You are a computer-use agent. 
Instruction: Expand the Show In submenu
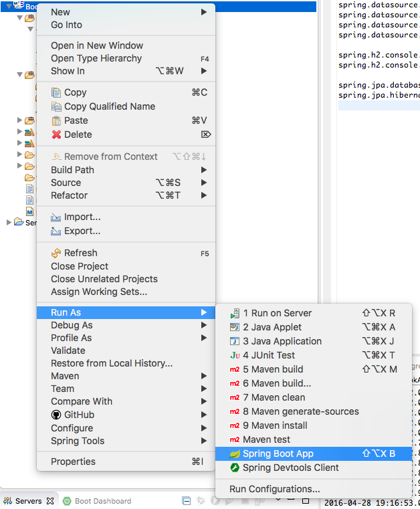[x=126, y=71]
